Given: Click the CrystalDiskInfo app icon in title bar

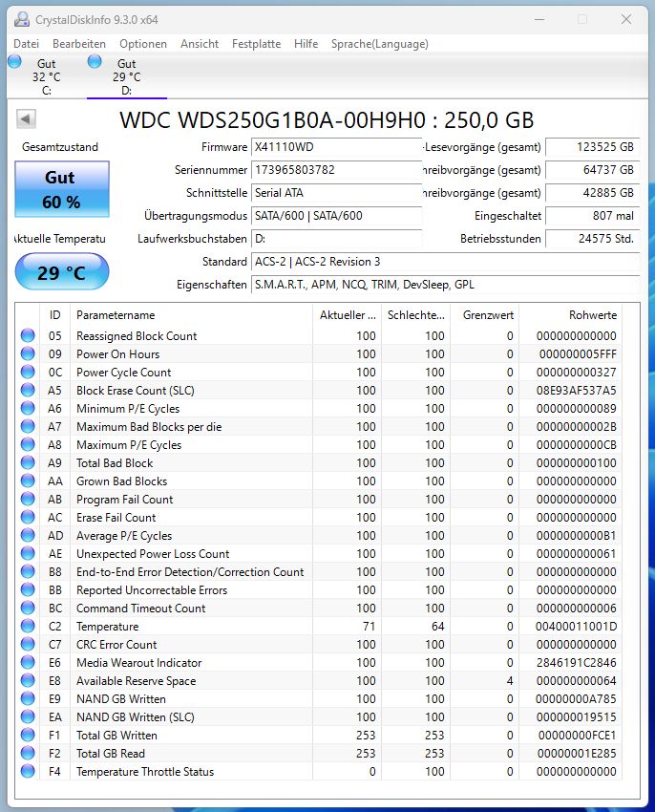Looking at the screenshot, I should click(x=21, y=20).
